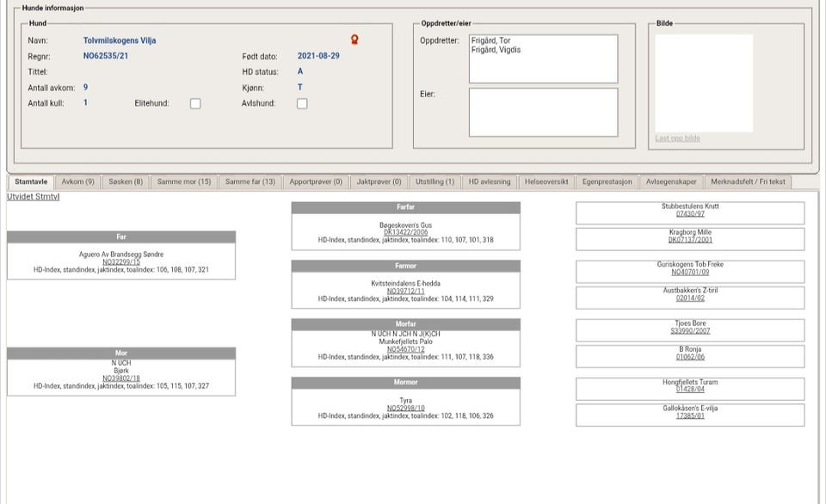Screen dimensions: 826x504
Task: Open Guriskogens Tob Freke registration NO40701/09
Action: pyautogui.click(x=690, y=273)
